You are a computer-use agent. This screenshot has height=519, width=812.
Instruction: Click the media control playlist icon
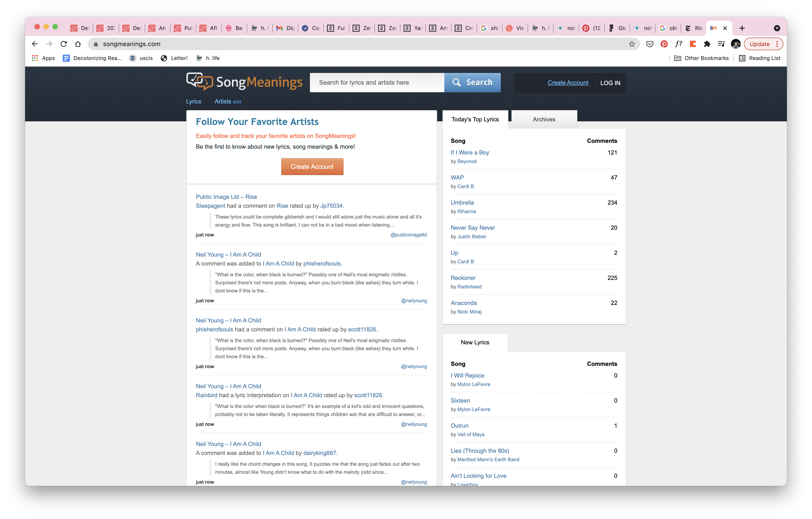pyautogui.click(x=721, y=44)
